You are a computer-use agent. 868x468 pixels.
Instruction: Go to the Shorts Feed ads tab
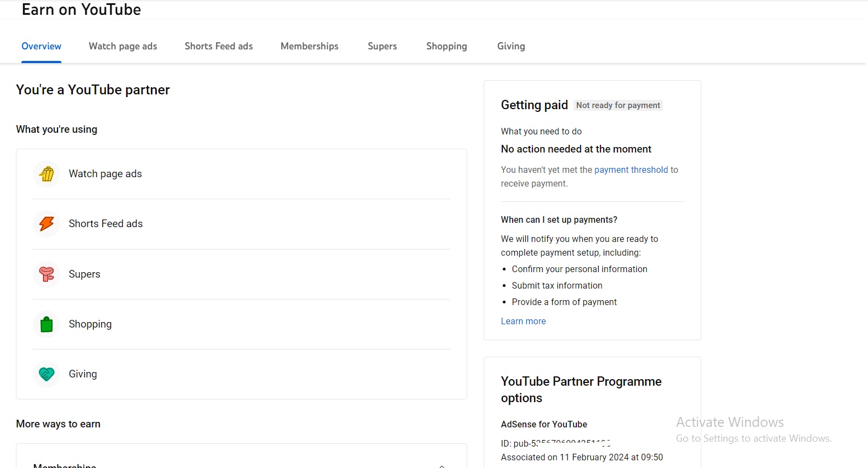tap(219, 46)
